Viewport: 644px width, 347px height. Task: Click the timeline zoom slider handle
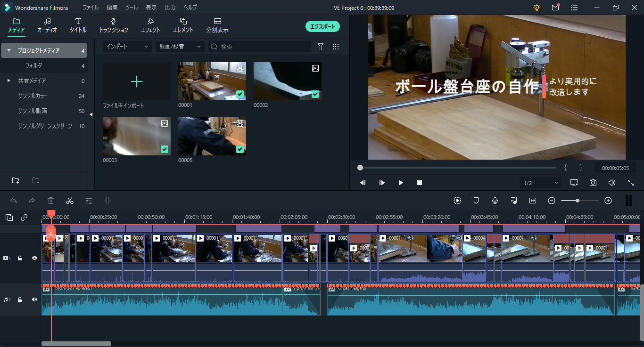point(578,201)
